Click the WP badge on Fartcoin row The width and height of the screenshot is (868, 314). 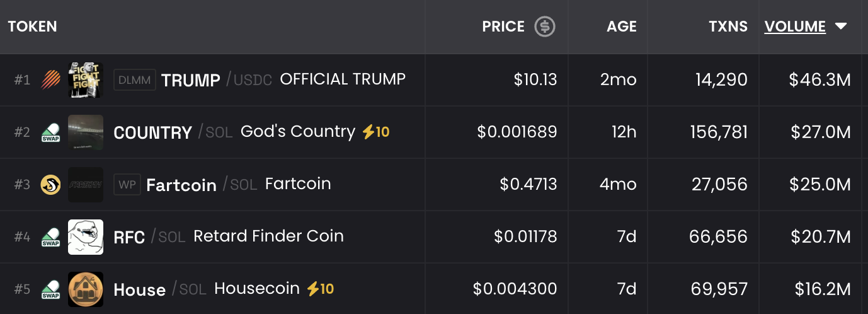coord(127,185)
